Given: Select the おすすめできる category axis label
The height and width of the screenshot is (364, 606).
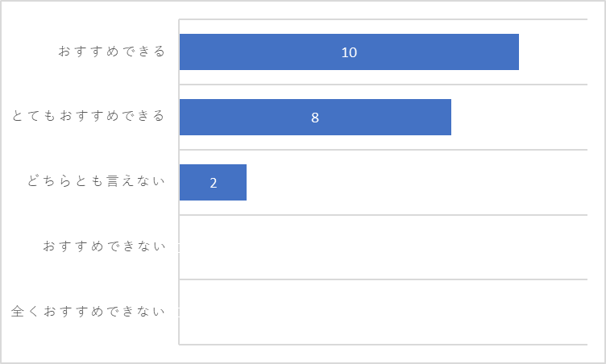Looking at the screenshot, I should point(112,52).
